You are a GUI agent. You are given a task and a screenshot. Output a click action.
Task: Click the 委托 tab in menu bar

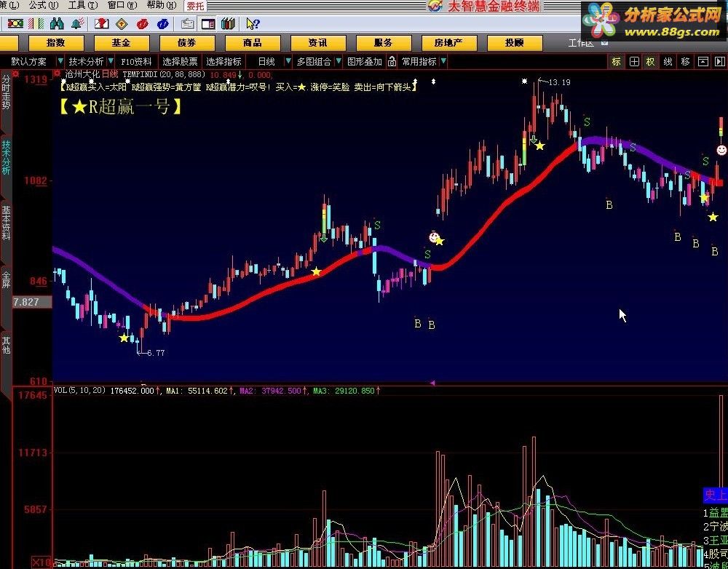tap(195, 6)
